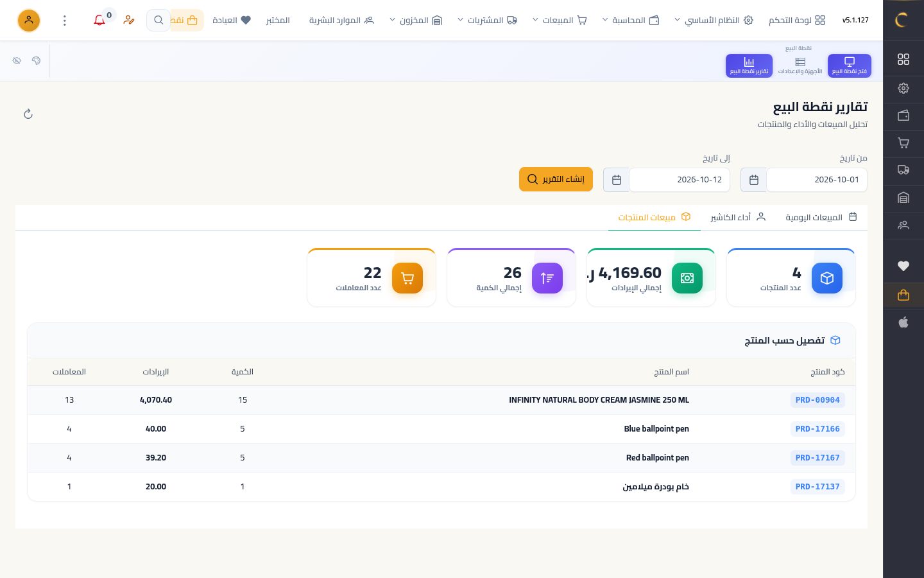
Task: Click the user edit icon beside bell
Action: (129, 21)
